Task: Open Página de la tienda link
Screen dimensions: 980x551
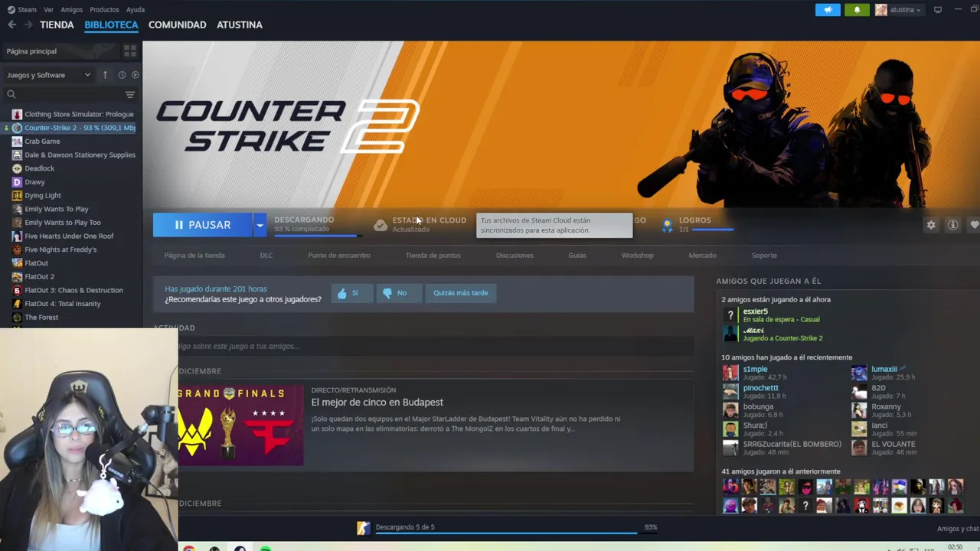Action: pyautogui.click(x=194, y=256)
